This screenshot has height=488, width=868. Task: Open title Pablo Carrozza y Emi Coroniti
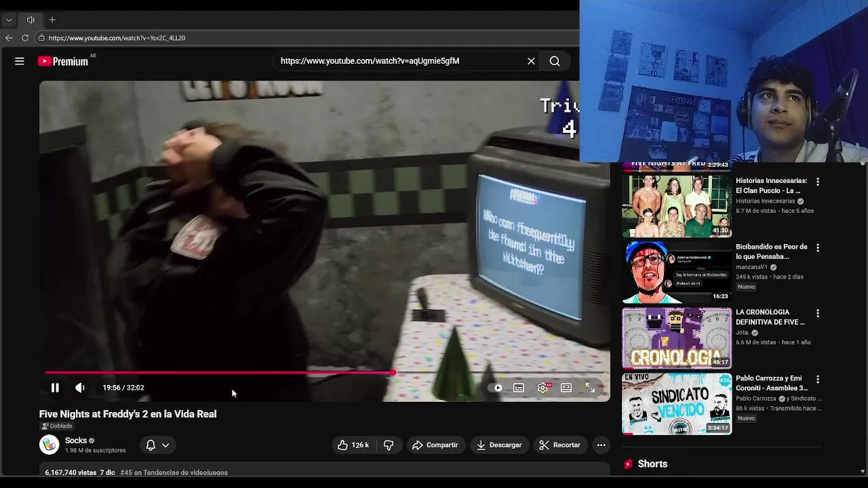tap(772, 383)
